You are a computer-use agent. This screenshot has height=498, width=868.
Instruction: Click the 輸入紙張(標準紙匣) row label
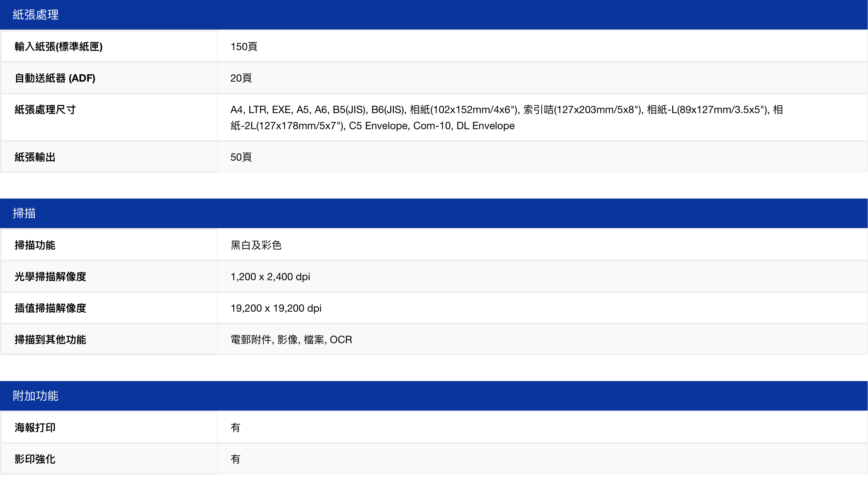point(59,47)
